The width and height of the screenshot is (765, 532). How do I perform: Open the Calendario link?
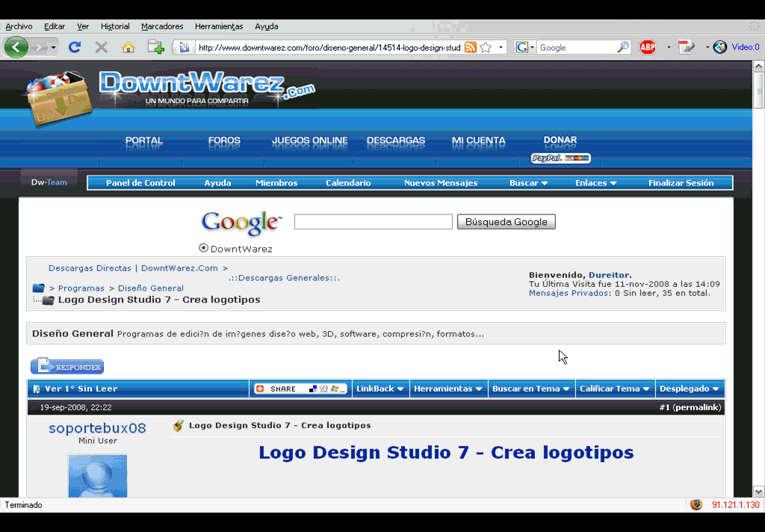click(x=348, y=183)
